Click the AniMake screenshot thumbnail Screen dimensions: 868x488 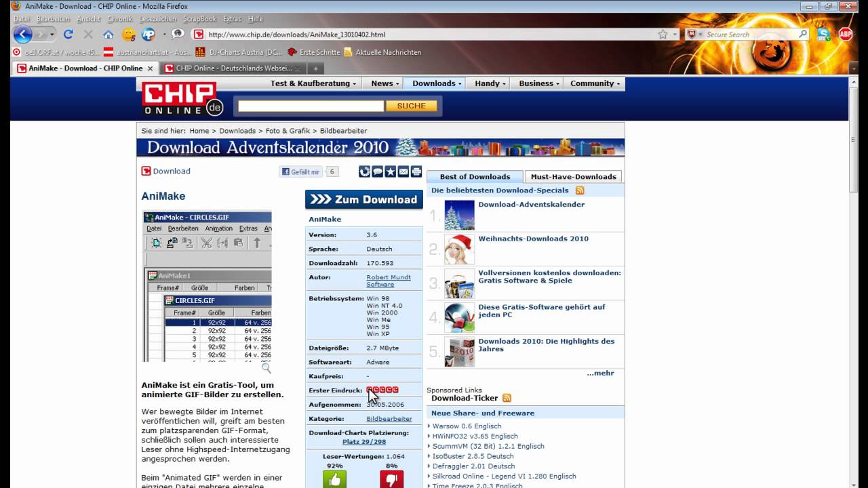pos(208,286)
